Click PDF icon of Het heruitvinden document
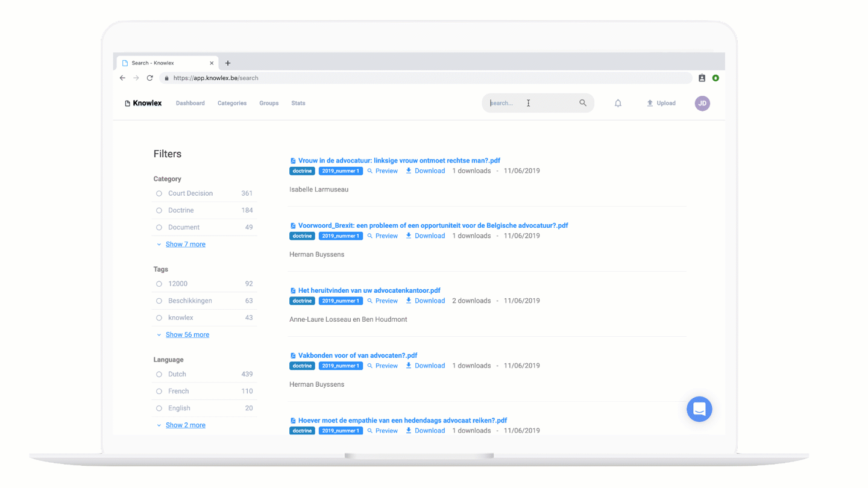Viewport: 868px width, 488px height. point(293,291)
